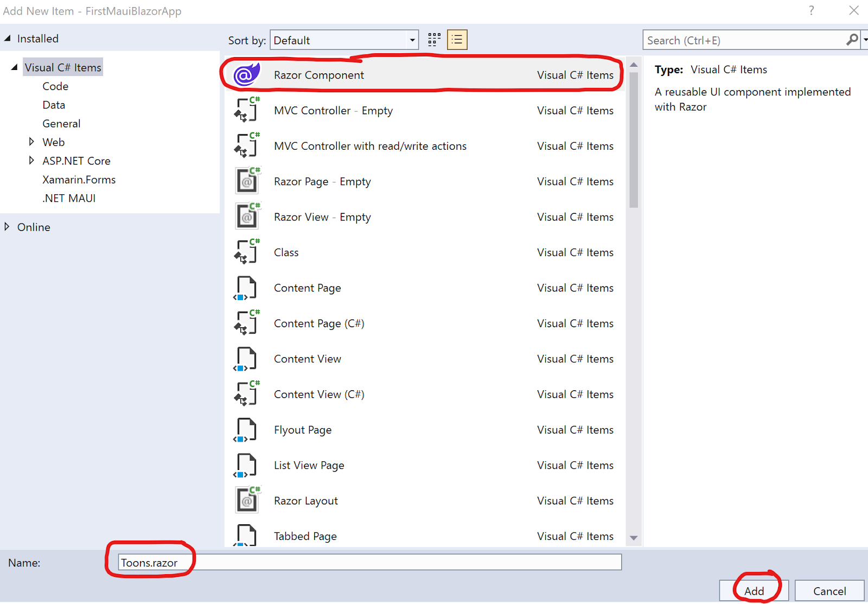The height and width of the screenshot is (604, 868).
Task: Click the Content View template icon
Action: (245, 359)
